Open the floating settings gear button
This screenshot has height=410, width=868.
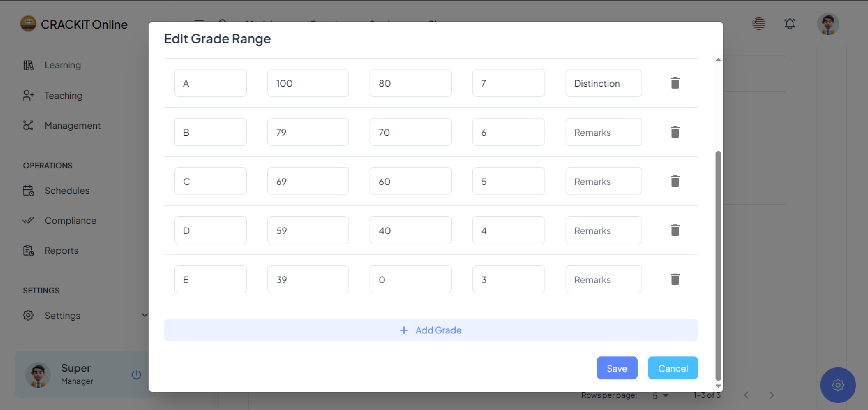coord(838,385)
